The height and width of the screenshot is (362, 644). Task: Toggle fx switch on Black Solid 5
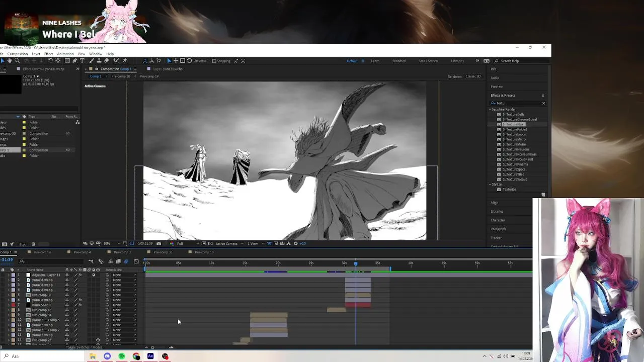pos(80,305)
